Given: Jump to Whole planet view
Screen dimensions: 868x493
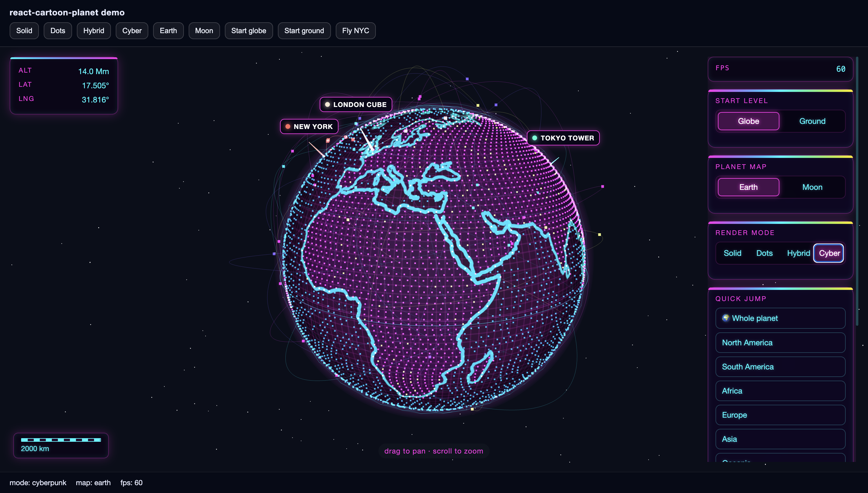Looking at the screenshot, I should (x=780, y=318).
